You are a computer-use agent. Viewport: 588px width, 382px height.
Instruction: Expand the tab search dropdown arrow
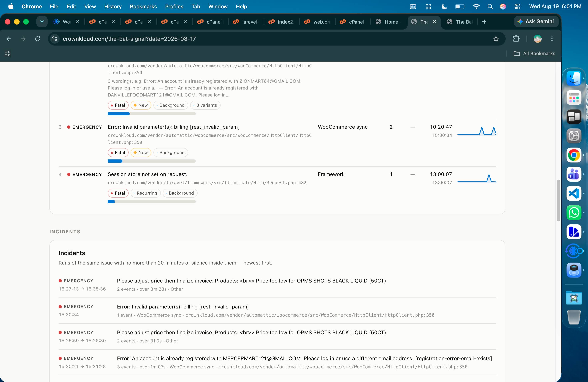(x=42, y=22)
